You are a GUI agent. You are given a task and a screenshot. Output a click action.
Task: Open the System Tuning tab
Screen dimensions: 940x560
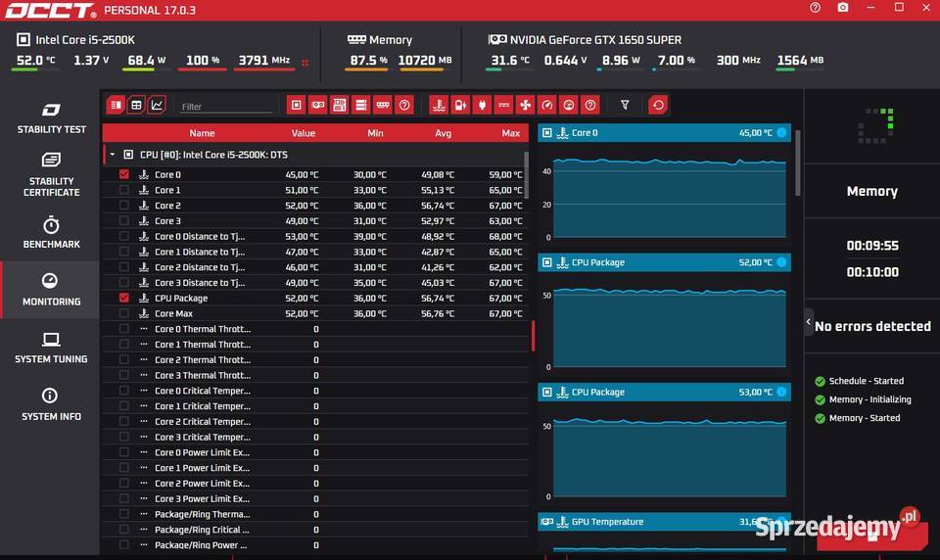coord(51,348)
